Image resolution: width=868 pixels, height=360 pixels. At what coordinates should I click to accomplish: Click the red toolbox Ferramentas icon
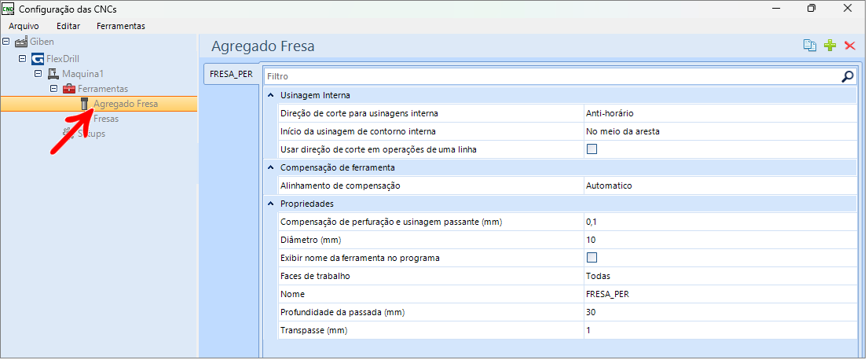pyautogui.click(x=68, y=89)
